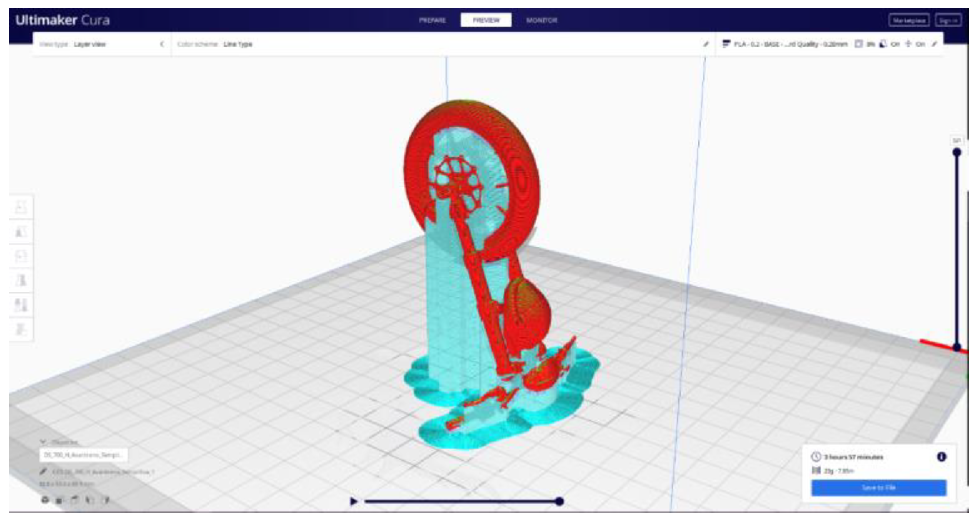The image size is (980, 519).
Task: Select the object in the Object list
Action: 84,455
